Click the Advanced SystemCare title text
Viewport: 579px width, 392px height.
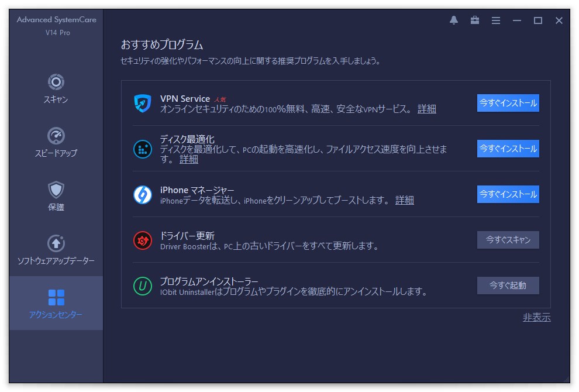coord(57,19)
